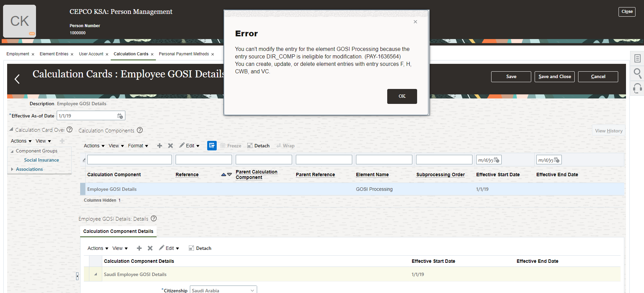Open View menu in Calculation Components toolbar

(x=116, y=146)
